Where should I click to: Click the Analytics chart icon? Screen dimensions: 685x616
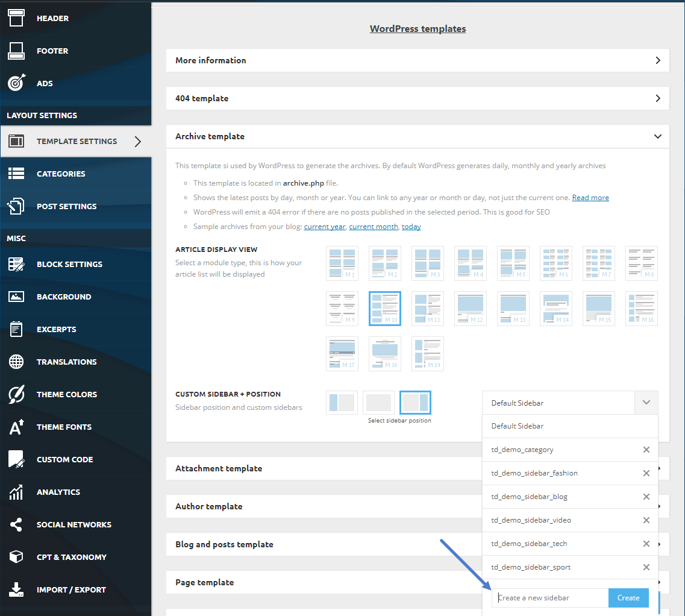[16, 492]
